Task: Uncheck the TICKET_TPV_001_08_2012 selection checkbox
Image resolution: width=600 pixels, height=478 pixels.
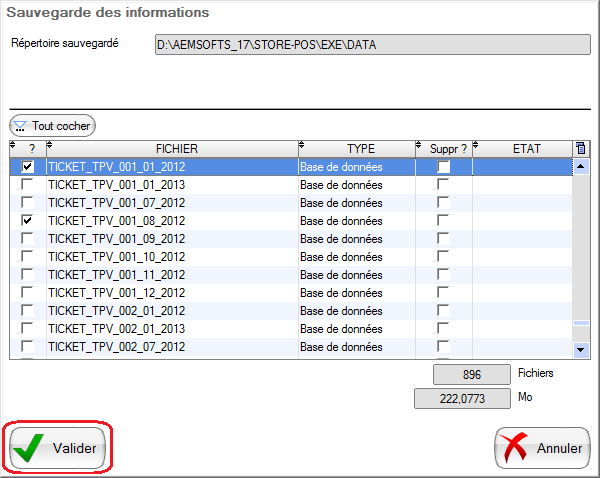Action: [x=28, y=221]
